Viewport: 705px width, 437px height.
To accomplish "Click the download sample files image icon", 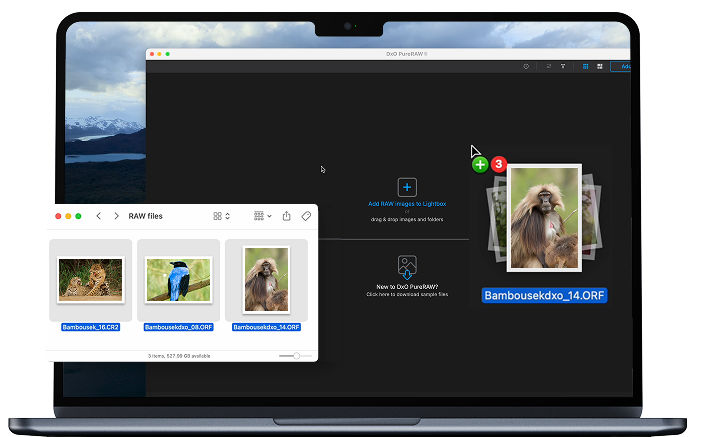I will (406, 266).
